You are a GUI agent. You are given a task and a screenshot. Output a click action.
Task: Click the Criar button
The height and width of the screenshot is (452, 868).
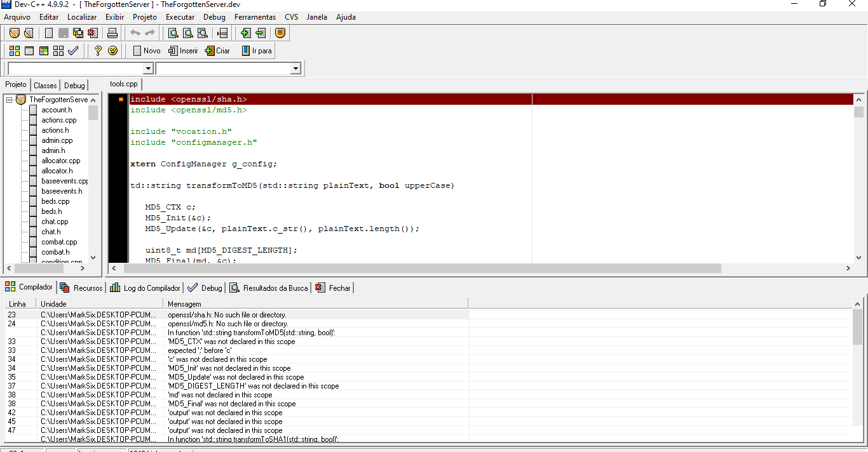click(x=217, y=51)
